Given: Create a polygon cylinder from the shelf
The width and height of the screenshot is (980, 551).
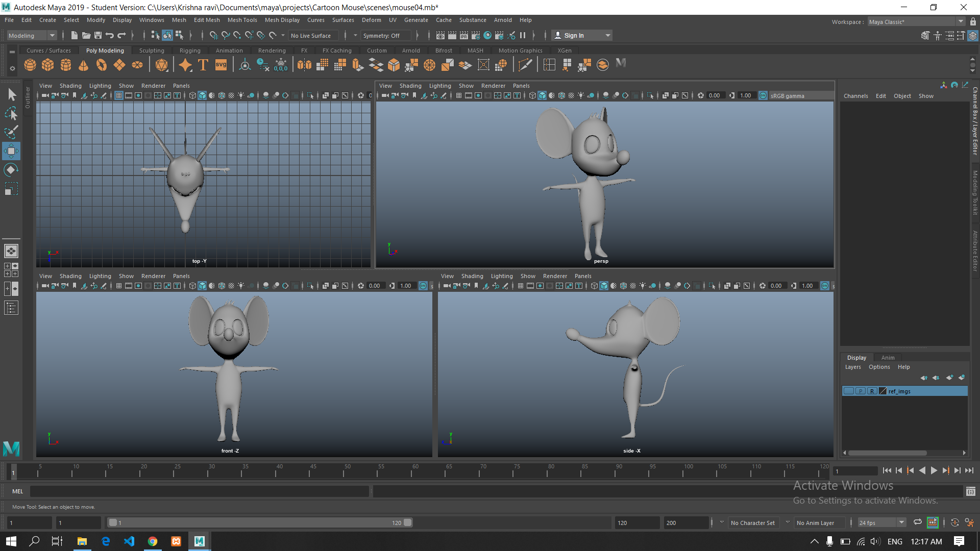Looking at the screenshot, I should 66,65.
